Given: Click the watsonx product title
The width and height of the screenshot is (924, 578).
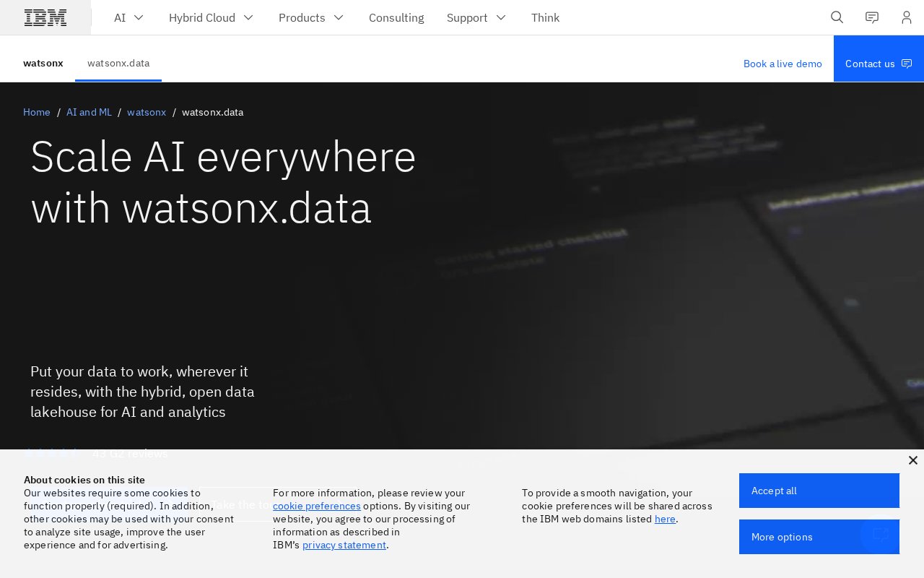Looking at the screenshot, I should coord(43,64).
